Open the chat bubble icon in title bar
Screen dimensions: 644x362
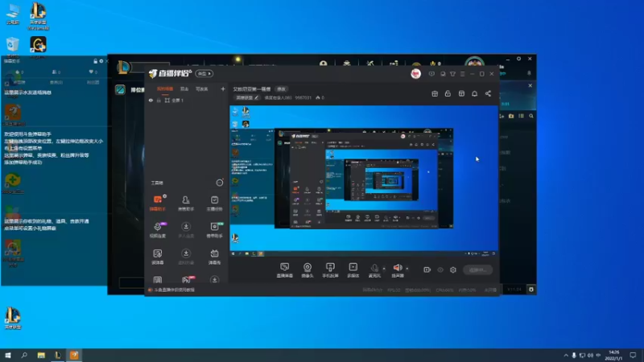click(443, 74)
